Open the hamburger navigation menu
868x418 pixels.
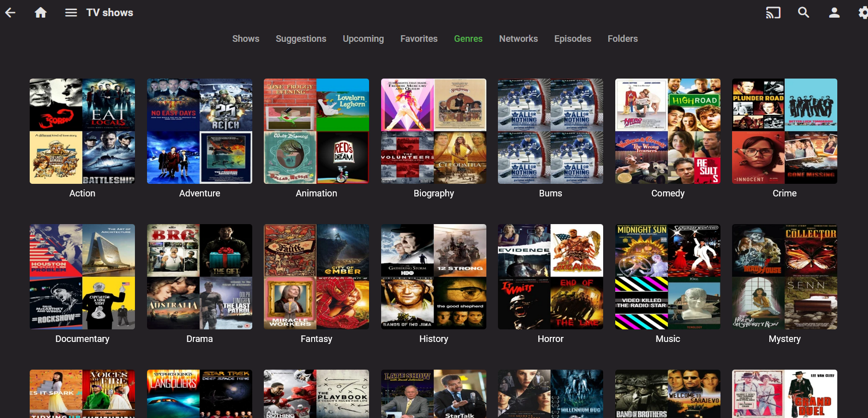[71, 13]
